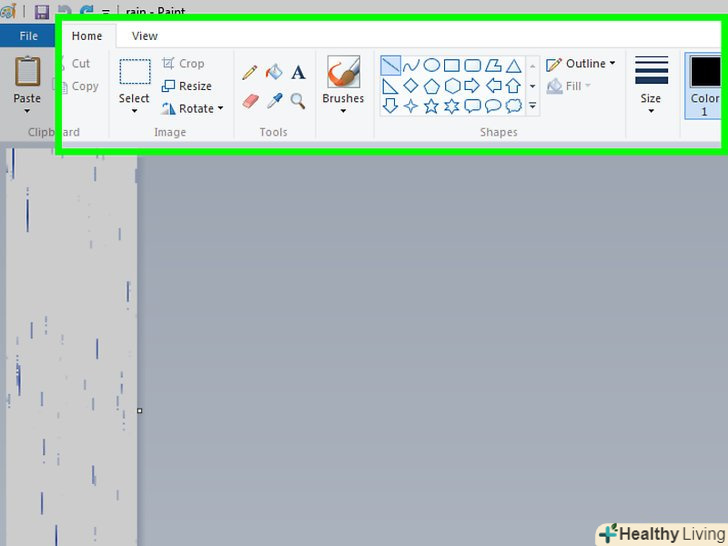Expand the full Shapes gallery
728x546 pixels.
pyautogui.click(x=533, y=106)
